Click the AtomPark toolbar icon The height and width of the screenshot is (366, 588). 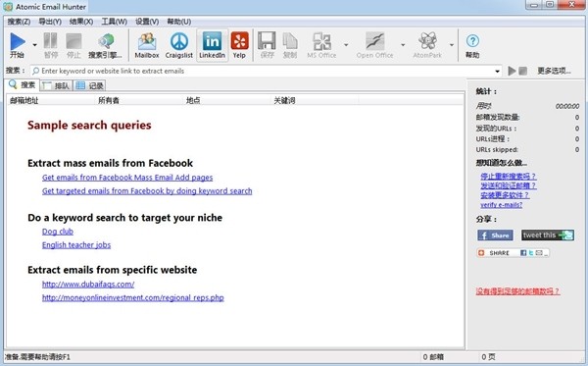(427, 41)
